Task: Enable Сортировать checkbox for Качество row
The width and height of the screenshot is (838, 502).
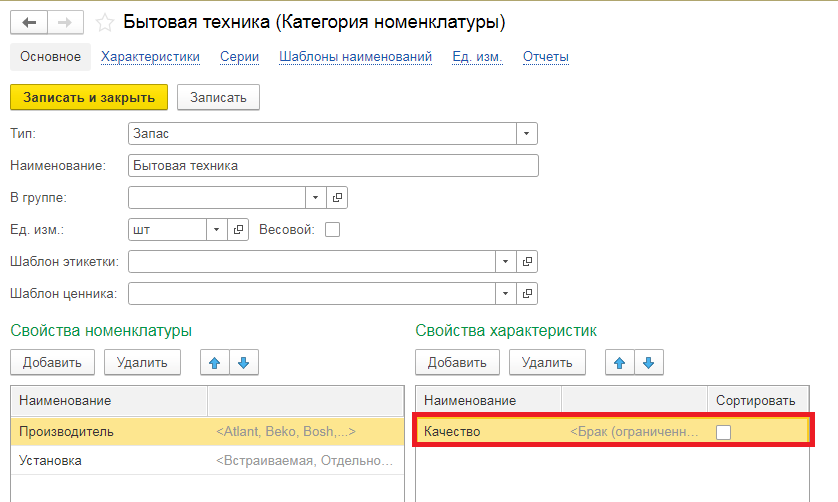Action: (x=724, y=432)
